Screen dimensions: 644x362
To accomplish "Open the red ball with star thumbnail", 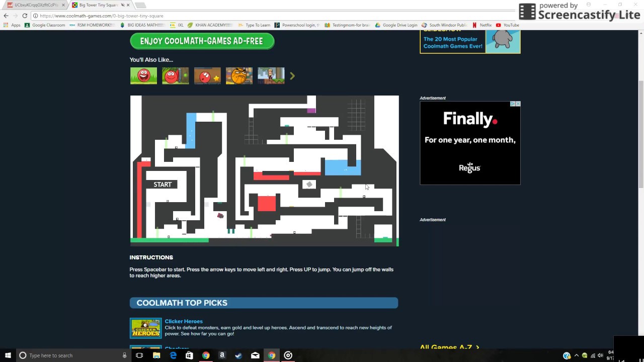I will point(207,76).
